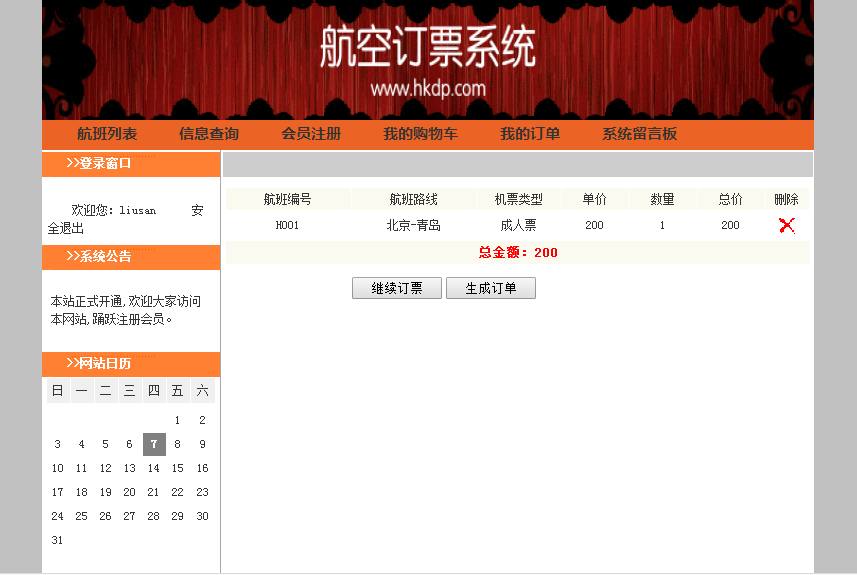View 我的订单 page

pos(530,134)
